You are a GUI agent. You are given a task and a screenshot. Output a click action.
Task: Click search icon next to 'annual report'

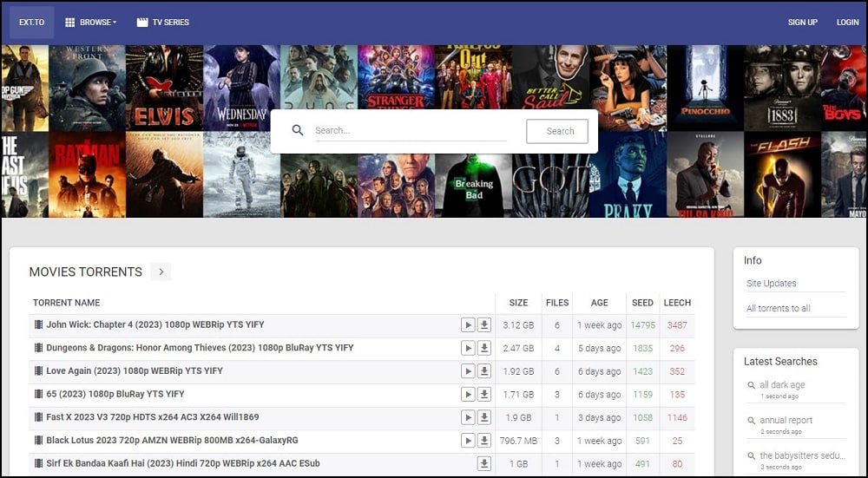pyautogui.click(x=751, y=421)
